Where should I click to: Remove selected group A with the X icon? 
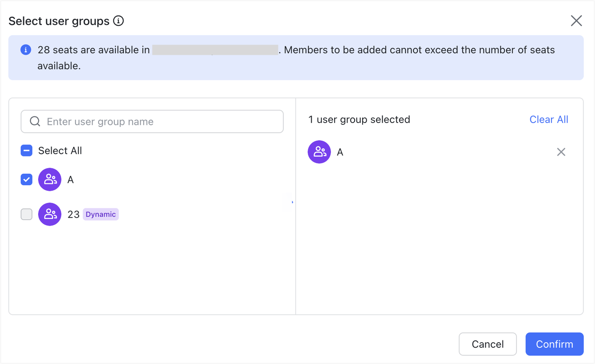click(x=561, y=152)
